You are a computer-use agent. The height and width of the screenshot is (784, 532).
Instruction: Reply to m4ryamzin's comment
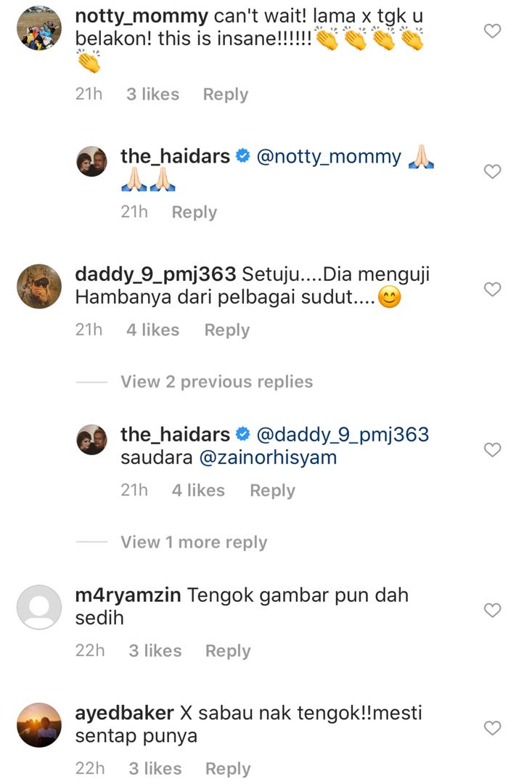pos(228,651)
